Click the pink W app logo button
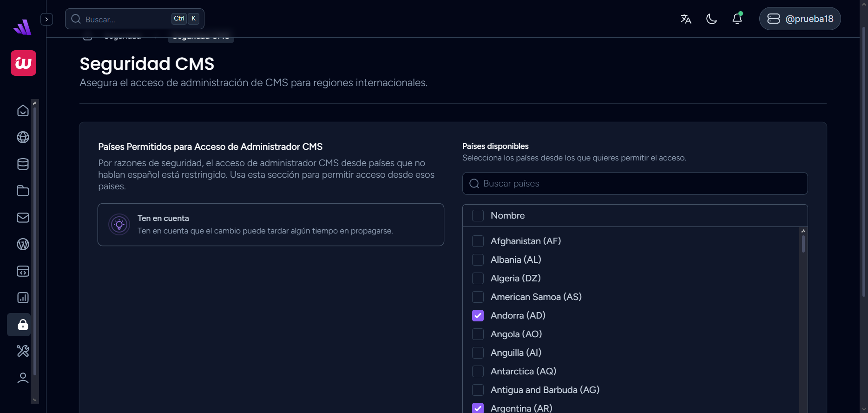This screenshot has height=413, width=868. (x=23, y=63)
